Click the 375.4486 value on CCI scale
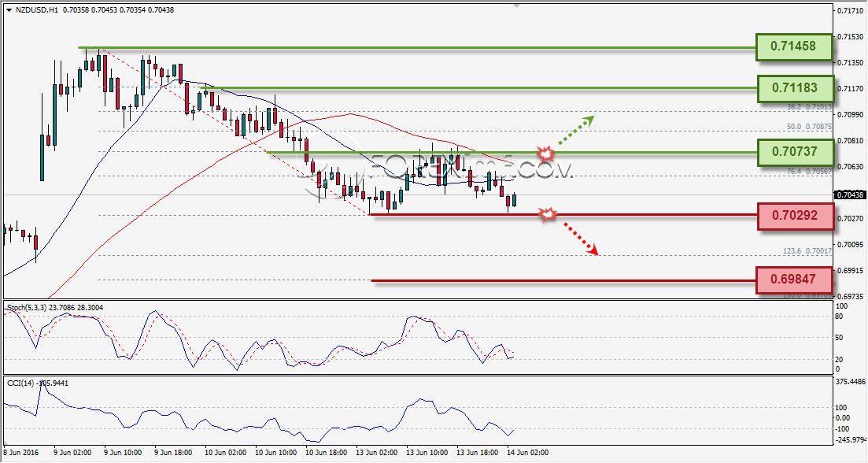Viewport: 868px width, 463px height. point(850,382)
